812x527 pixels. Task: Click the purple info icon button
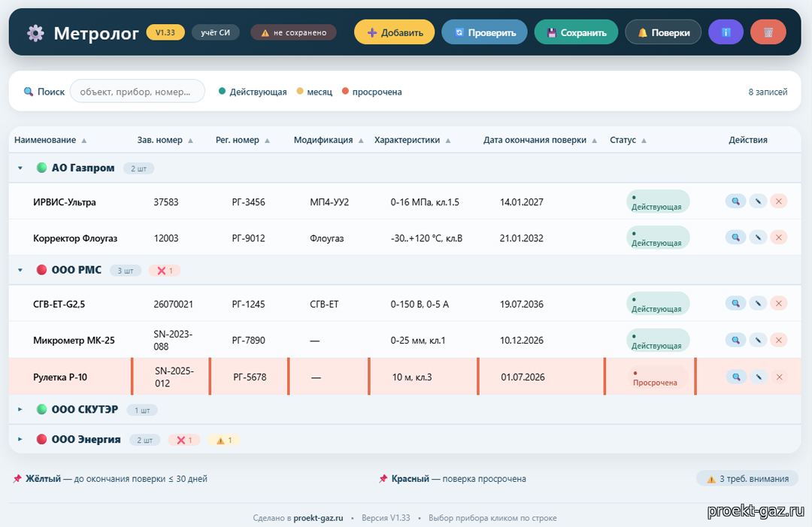726,32
